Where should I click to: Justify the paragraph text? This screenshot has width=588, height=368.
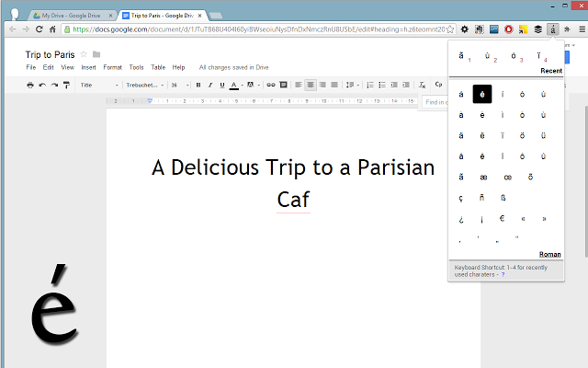pos(334,85)
